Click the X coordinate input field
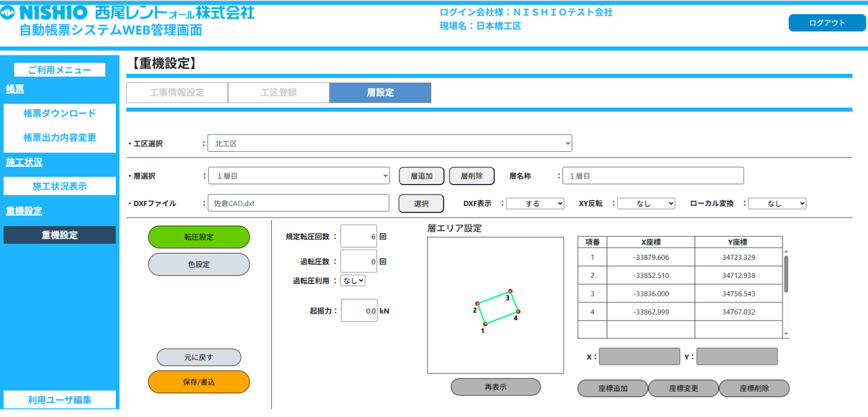 click(639, 357)
